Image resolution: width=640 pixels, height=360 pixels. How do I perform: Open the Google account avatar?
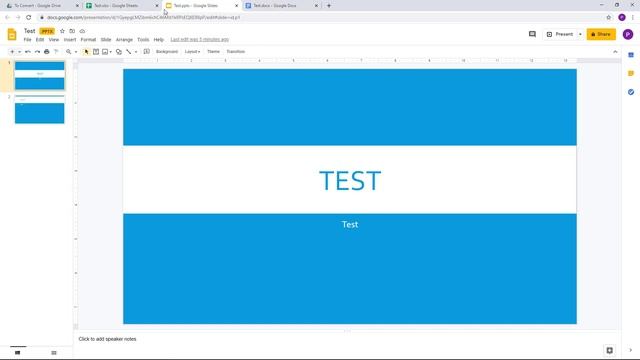click(628, 34)
